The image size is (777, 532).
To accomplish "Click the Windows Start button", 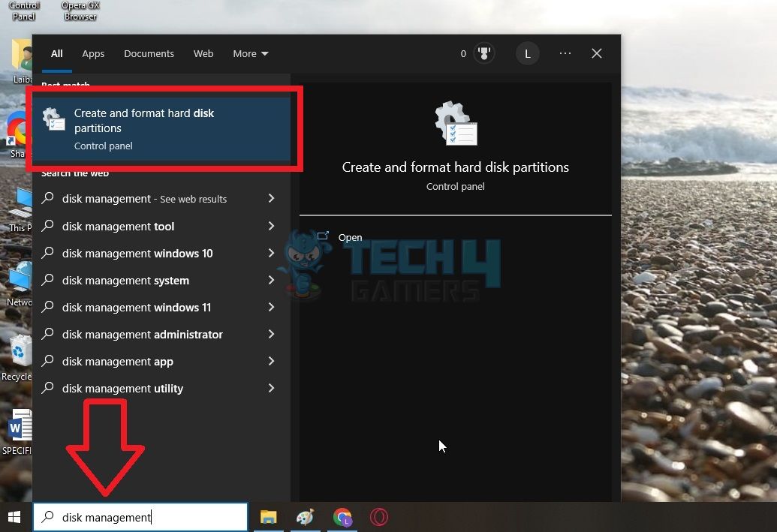I will 14,517.
